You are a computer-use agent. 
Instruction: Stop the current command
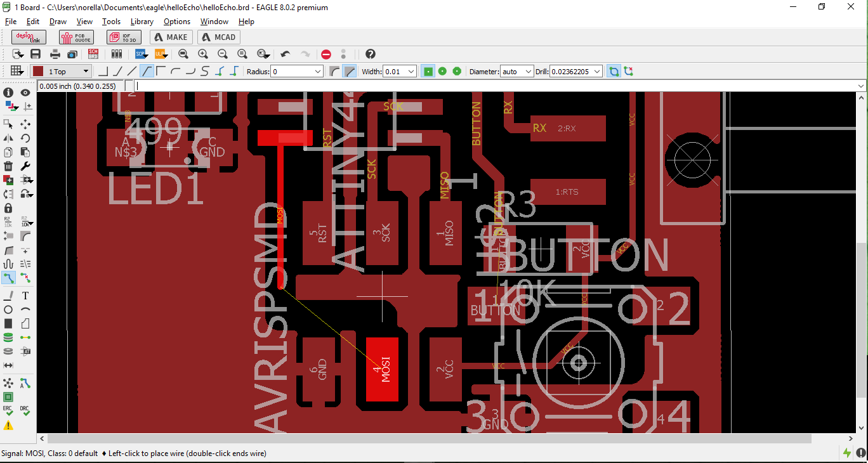pyautogui.click(x=326, y=55)
